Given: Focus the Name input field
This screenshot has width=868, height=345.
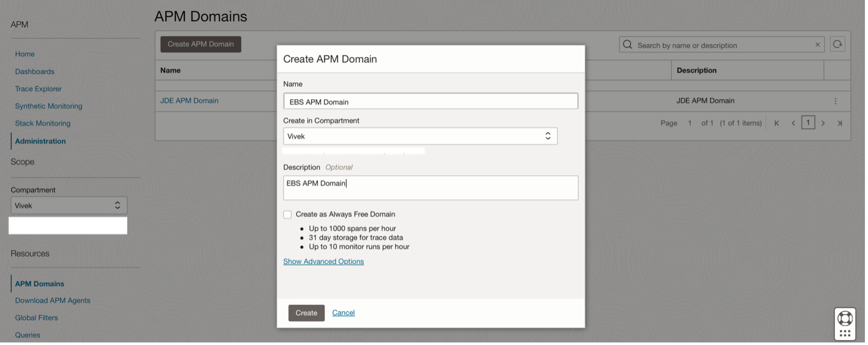Looking at the screenshot, I should [x=431, y=102].
